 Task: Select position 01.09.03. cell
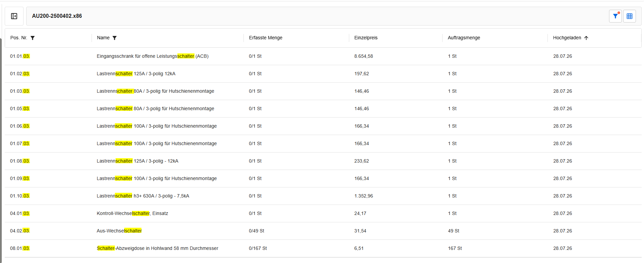click(x=20, y=178)
